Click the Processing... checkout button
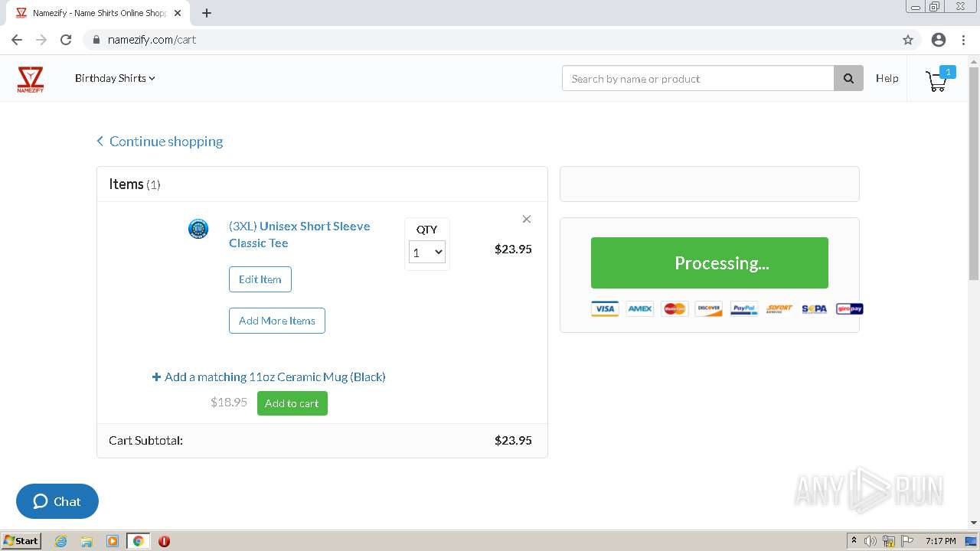This screenshot has height=551, width=980. tap(710, 262)
